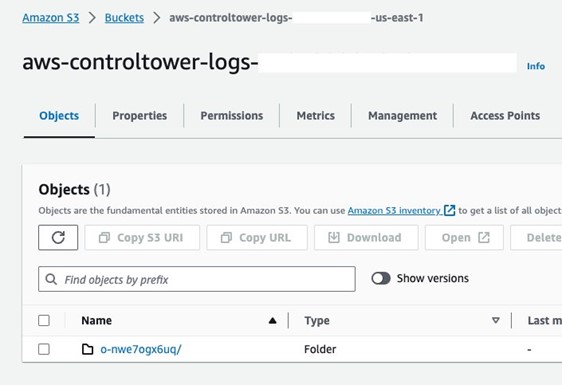Screen dimensions: 562x385
Task: Click the refresh objects icon button
Action: (58, 237)
